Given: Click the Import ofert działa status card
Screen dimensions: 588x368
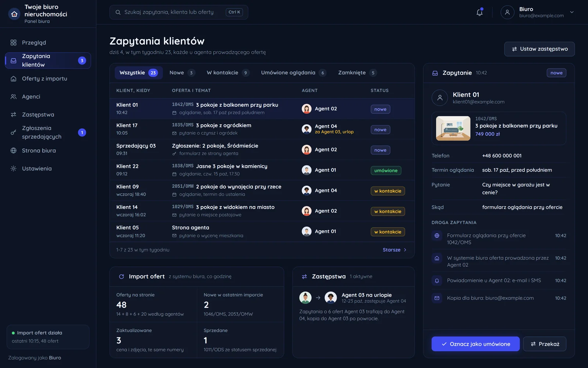Looking at the screenshot, I should (x=48, y=337).
